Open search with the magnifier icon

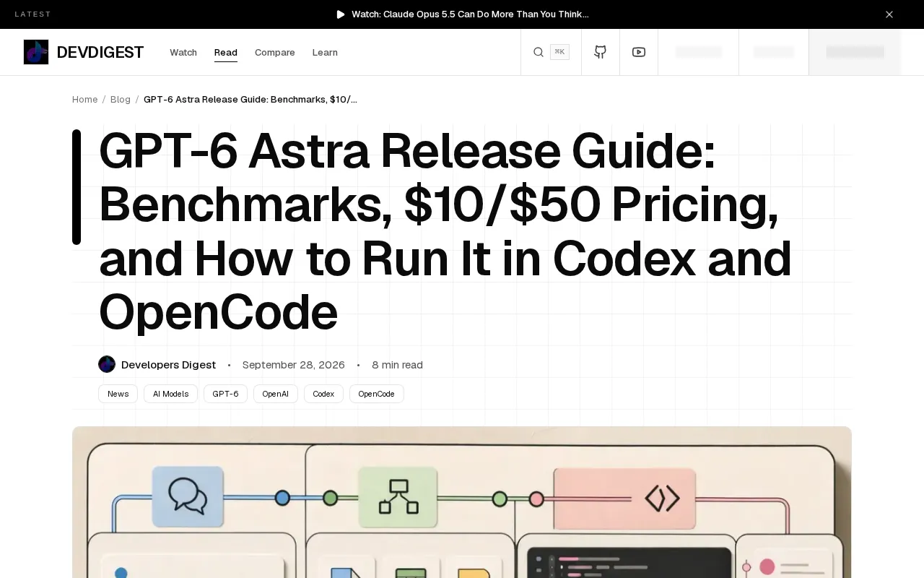click(x=539, y=52)
